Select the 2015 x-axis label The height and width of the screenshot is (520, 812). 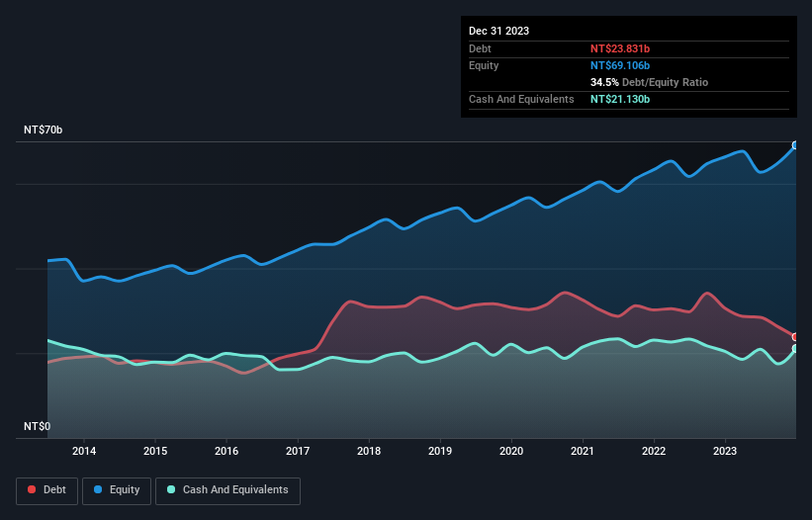click(x=155, y=451)
